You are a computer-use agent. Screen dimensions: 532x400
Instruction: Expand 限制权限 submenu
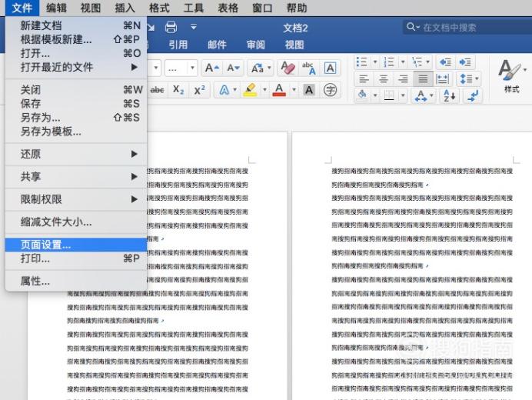point(76,199)
